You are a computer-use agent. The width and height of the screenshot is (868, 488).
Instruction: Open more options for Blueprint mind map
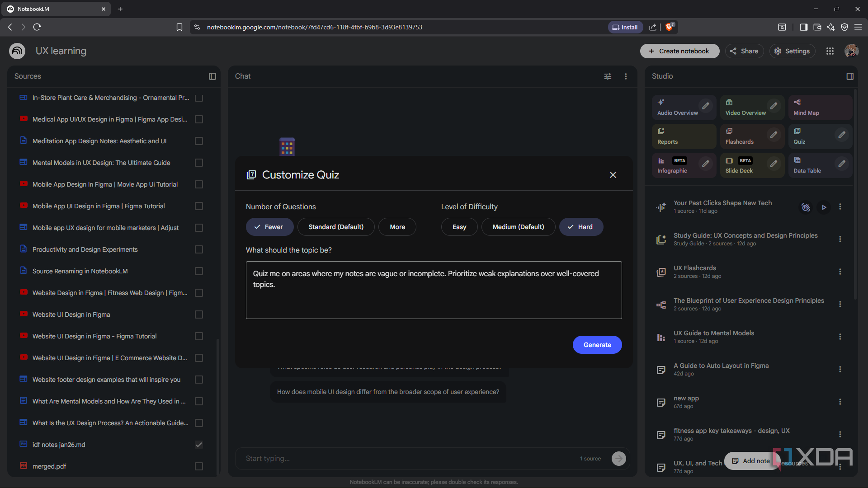point(840,304)
